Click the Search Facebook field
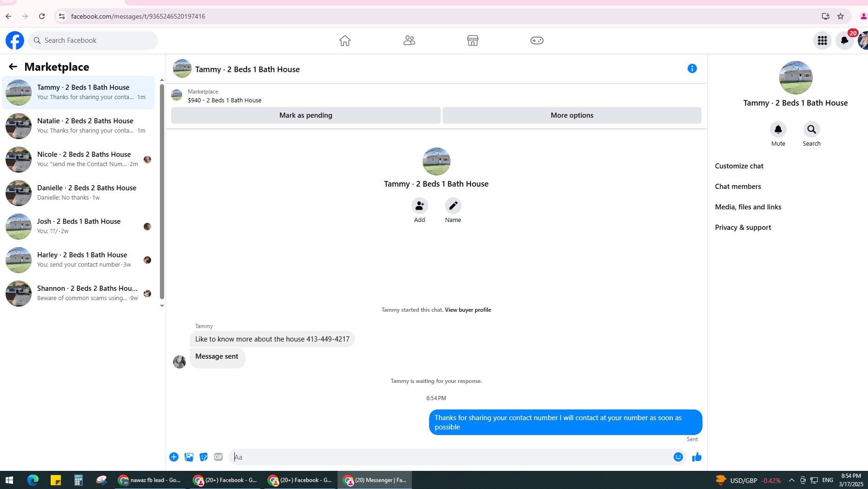This screenshot has width=868, height=489. 93,40
